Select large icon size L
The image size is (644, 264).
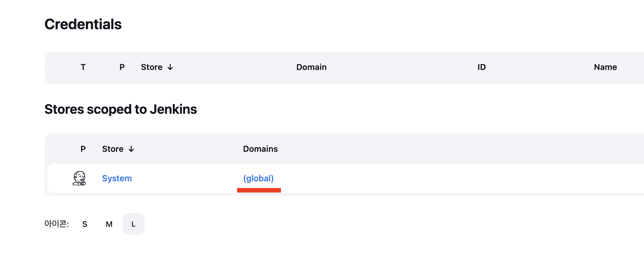(x=134, y=224)
